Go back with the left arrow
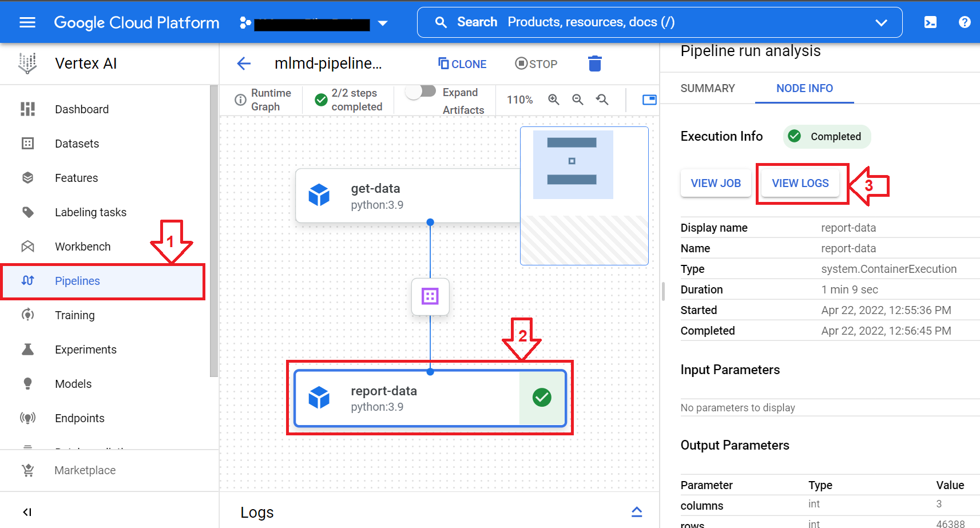The height and width of the screenshot is (528, 980). click(x=244, y=63)
